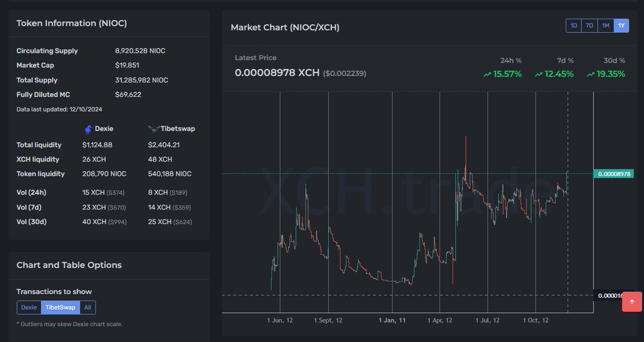The width and height of the screenshot is (644, 342).
Task: Click Dexie token liquidity 208,790 NIOC
Action: tap(104, 174)
